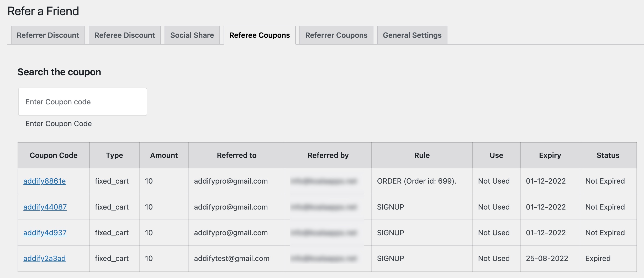Open the Referee Discount tab
The width and height of the screenshot is (644, 278).
click(124, 35)
